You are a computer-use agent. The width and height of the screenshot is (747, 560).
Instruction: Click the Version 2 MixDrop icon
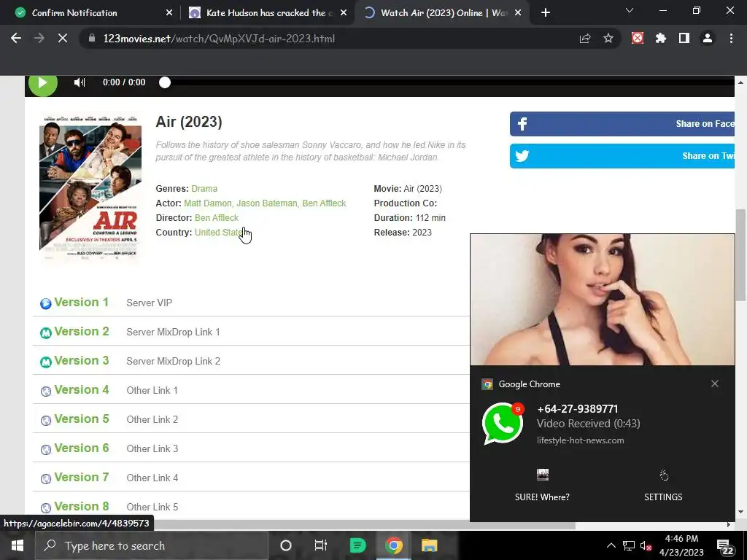[46, 332]
